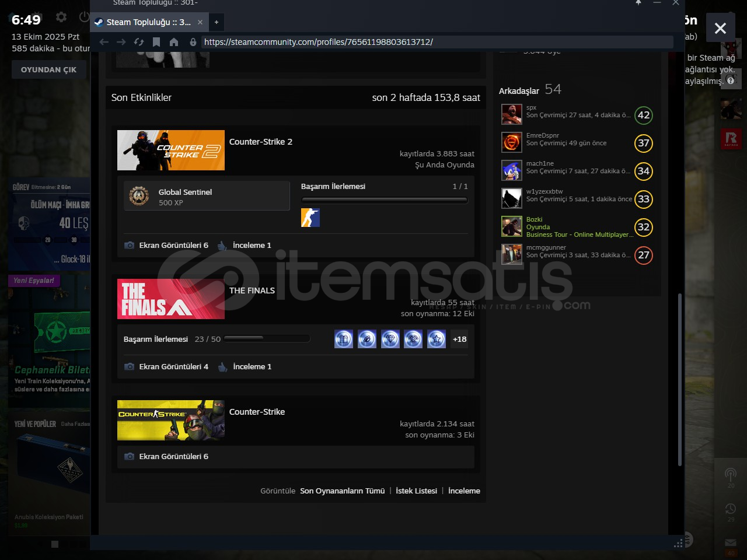Viewport: 747px width, 560px height.
Task: Click the Son Etkinlikler heading
Action: coord(141,97)
